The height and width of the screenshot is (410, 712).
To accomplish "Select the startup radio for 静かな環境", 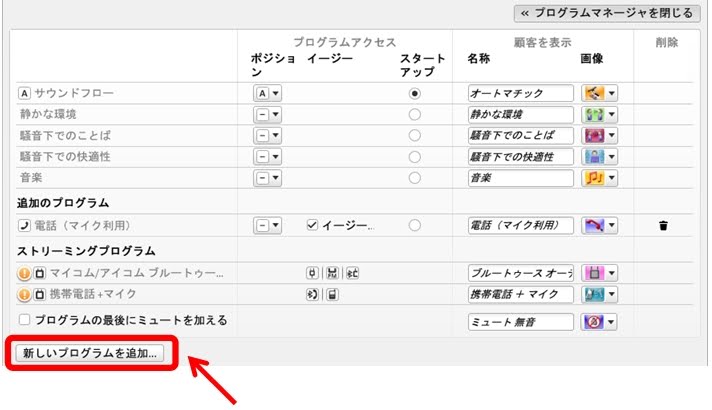I will tap(414, 114).
